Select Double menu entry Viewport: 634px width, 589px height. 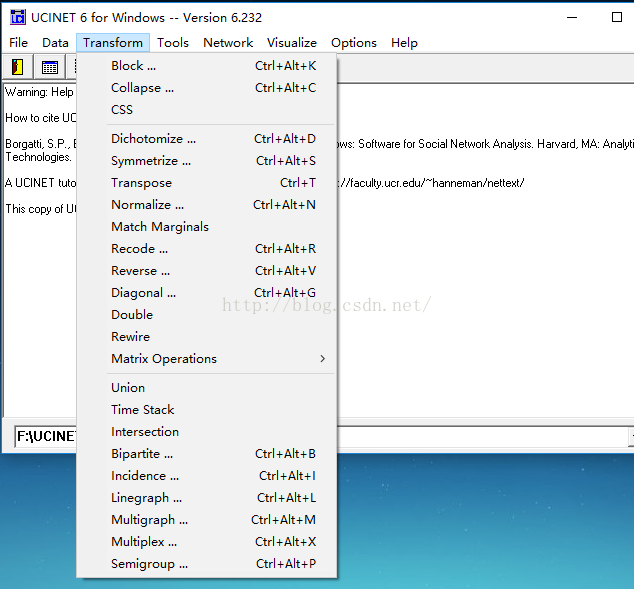[x=206, y=315]
